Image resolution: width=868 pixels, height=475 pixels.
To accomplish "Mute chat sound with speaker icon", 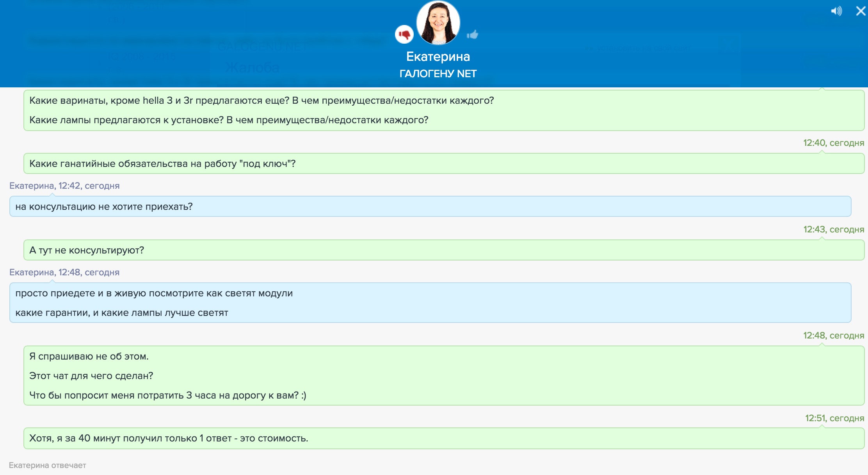I will (836, 11).
